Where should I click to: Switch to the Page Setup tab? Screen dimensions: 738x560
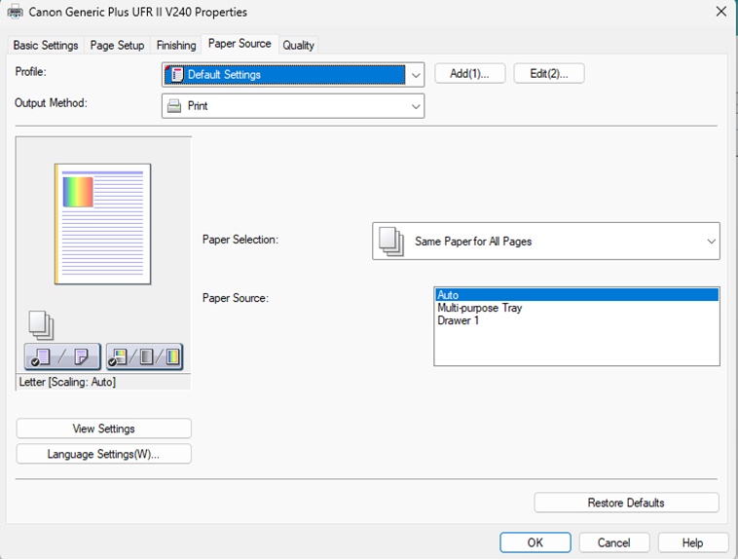pos(117,45)
